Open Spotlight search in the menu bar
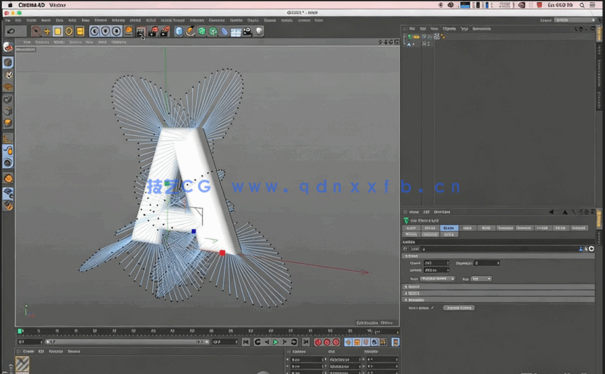 click(x=582, y=5)
